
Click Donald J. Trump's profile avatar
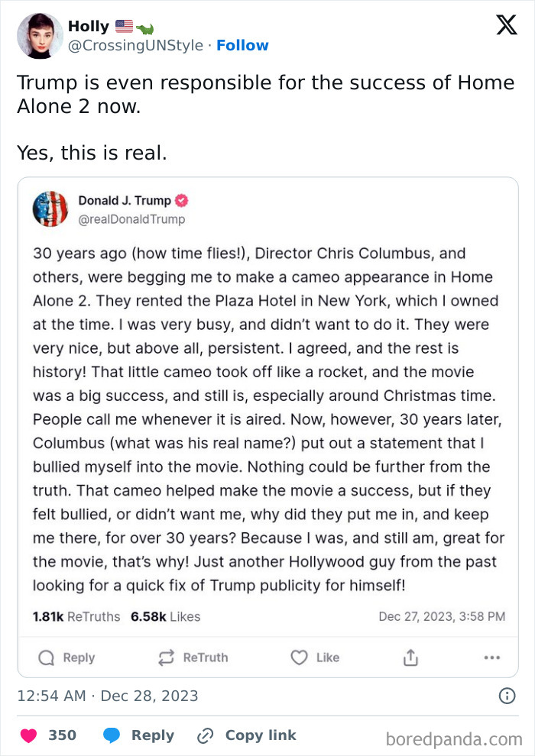50,207
